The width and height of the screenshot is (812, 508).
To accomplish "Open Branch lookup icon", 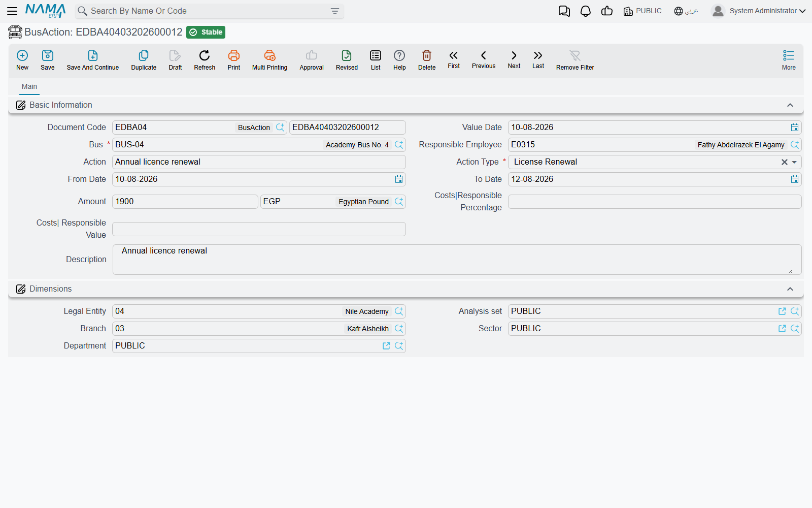I will (x=399, y=329).
